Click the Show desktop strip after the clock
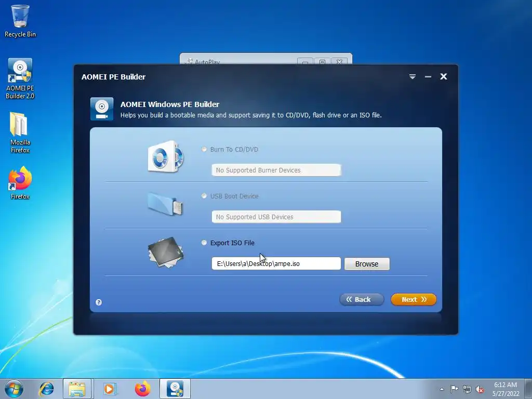532x399 pixels. pos(528,389)
